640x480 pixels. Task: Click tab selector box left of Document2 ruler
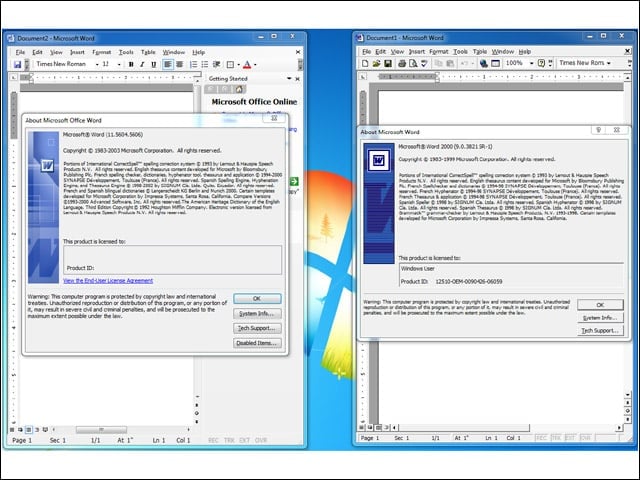click(13, 77)
